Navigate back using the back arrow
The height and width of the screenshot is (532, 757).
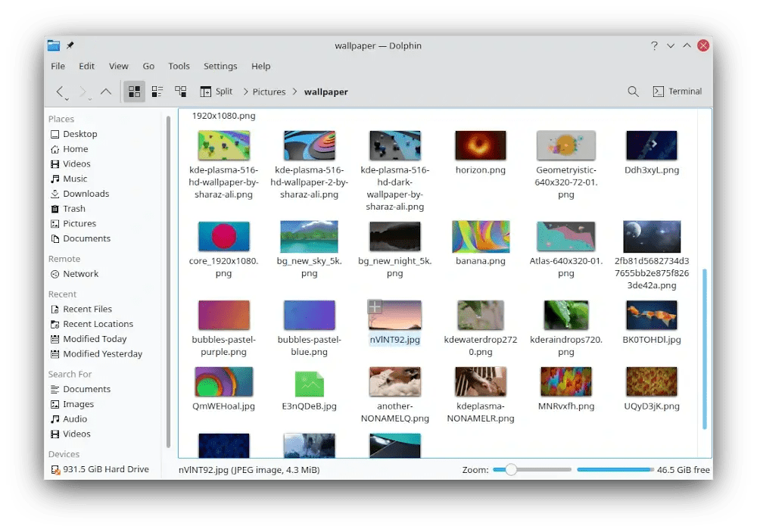(60, 90)
